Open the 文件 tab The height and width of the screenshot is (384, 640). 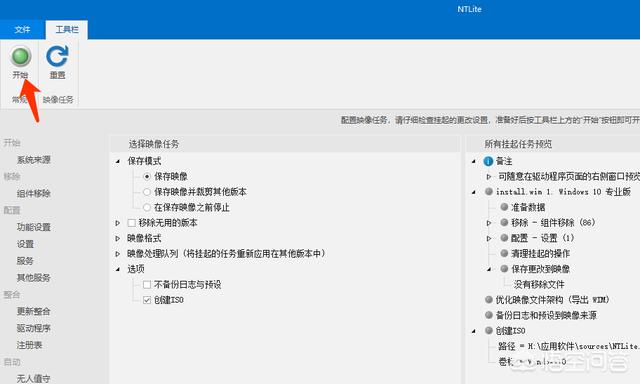(22, 29)
